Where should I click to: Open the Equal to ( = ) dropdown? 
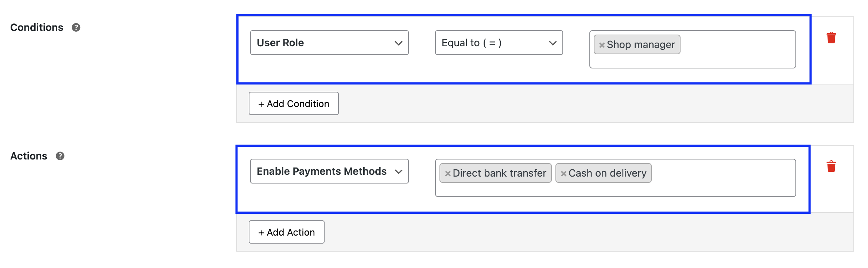499,43
